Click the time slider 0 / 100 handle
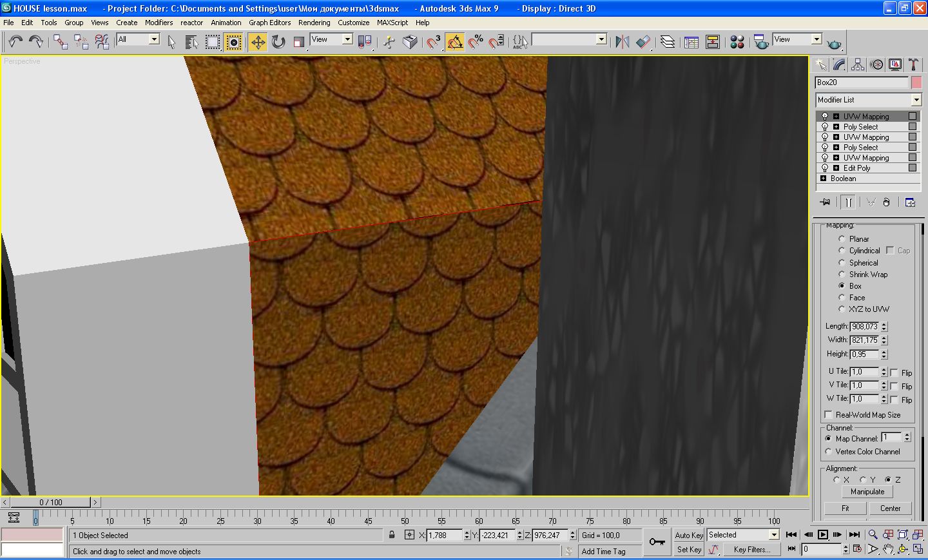 [51, 503]
